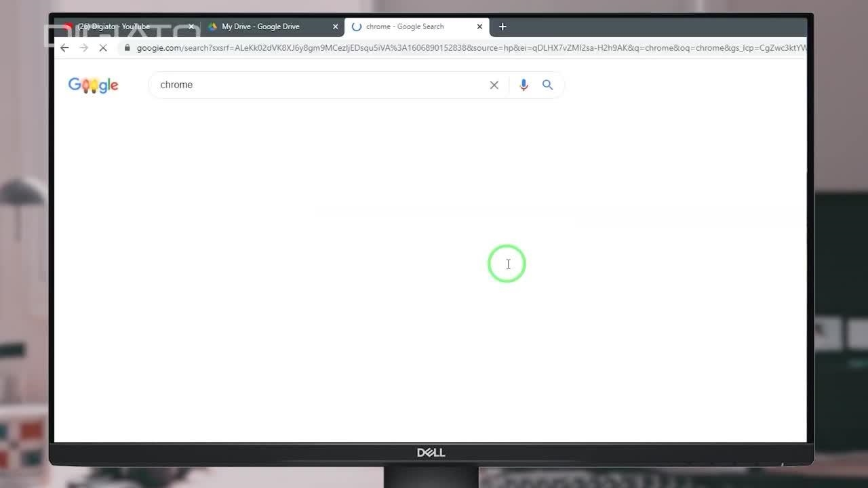Image resolution: width=868 pixels, height=488 pixels.
Task: Click the forward navigation arrow
Action: click(84, 47)
